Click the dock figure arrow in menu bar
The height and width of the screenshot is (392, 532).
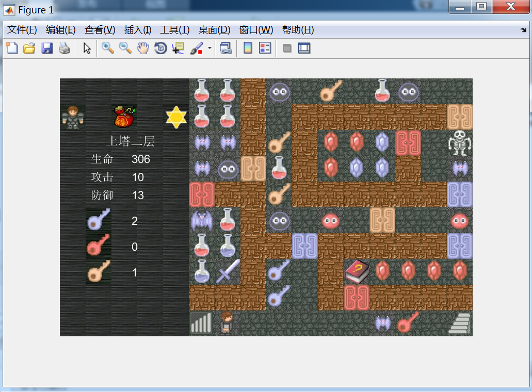click(x=523, y=30)
